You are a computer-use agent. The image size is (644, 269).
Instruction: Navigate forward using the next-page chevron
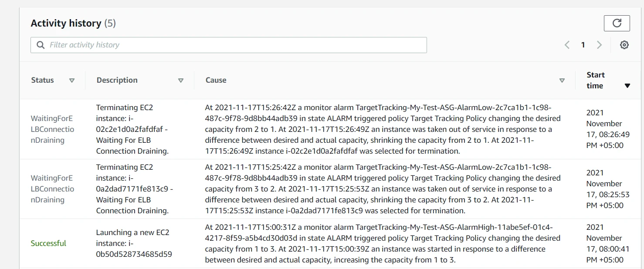(x=599, y=44)
